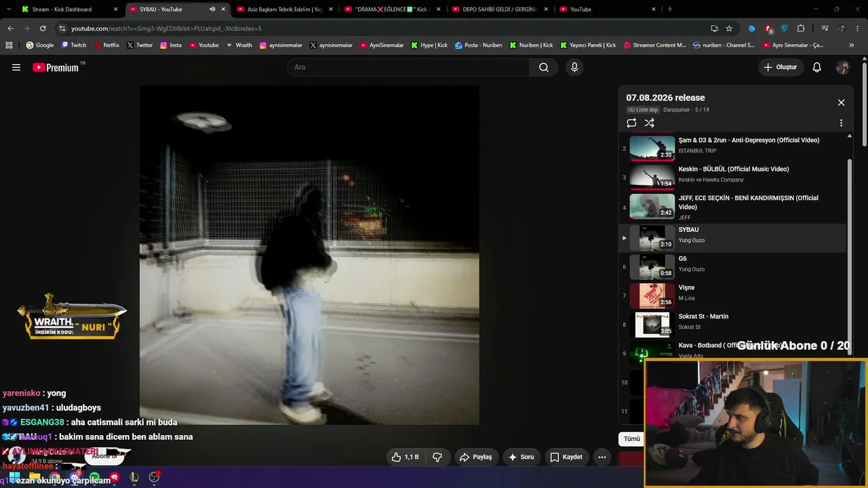Open the Twitch bookmark
Screen dimensions: 868x488
[x=74, y=45]
